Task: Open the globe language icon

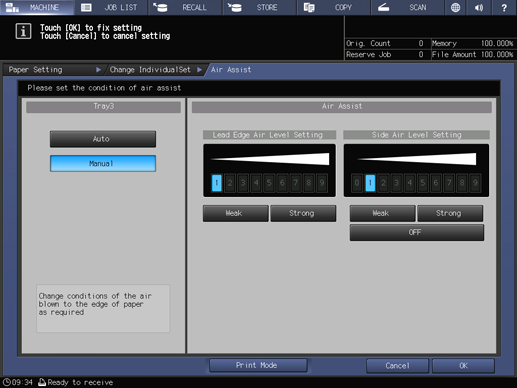Action: point(455,7)
